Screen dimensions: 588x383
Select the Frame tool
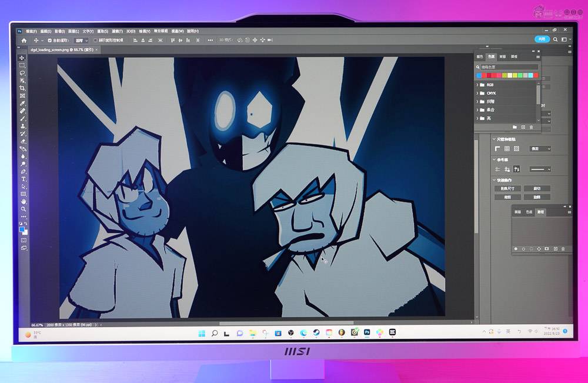22,96
